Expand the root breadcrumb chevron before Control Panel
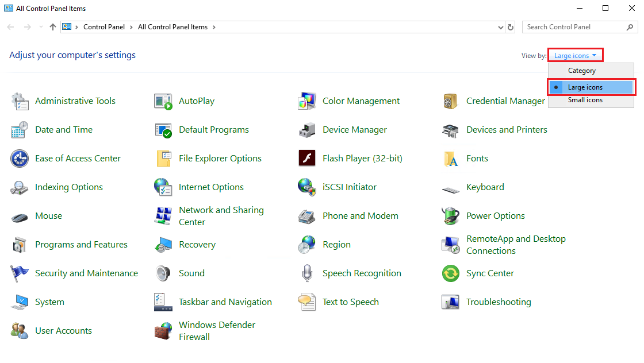644x363 pixels. 76,27
